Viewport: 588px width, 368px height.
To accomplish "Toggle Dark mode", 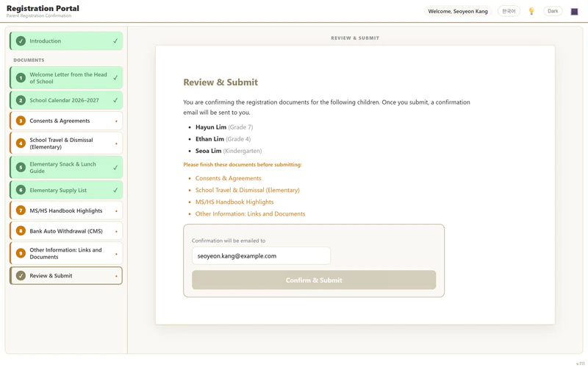I will pyautogui.click(x=553, y=11).
